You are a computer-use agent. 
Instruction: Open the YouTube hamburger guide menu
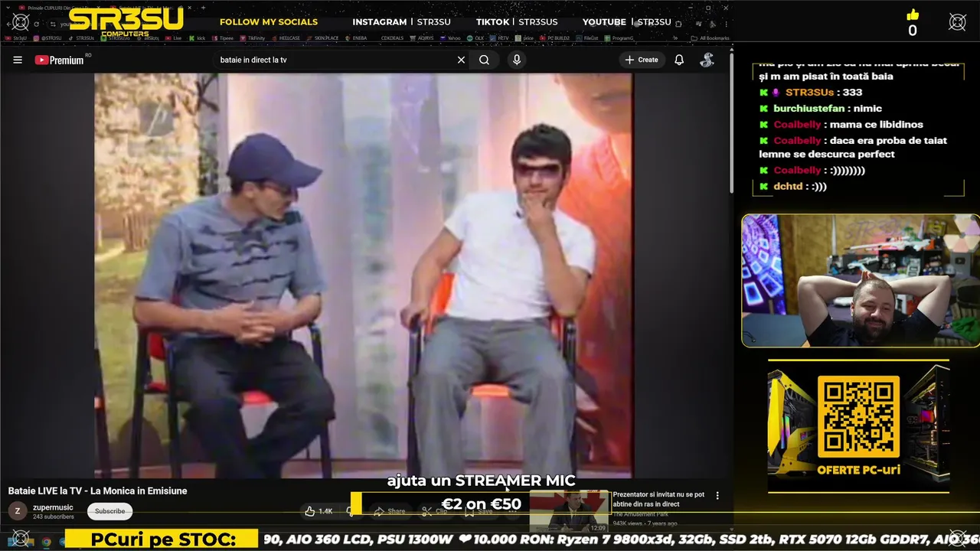[x=18, y=60]
